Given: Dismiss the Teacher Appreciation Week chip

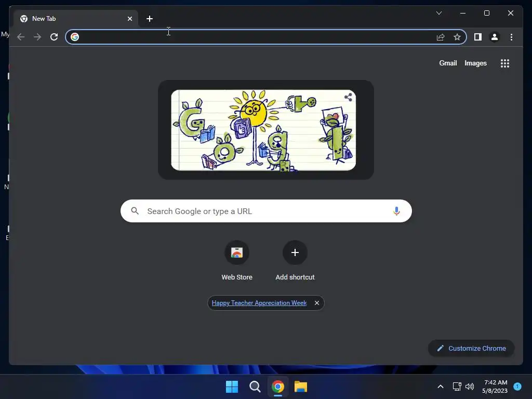Looking at the screenshot, I should (x=317, y=303).
